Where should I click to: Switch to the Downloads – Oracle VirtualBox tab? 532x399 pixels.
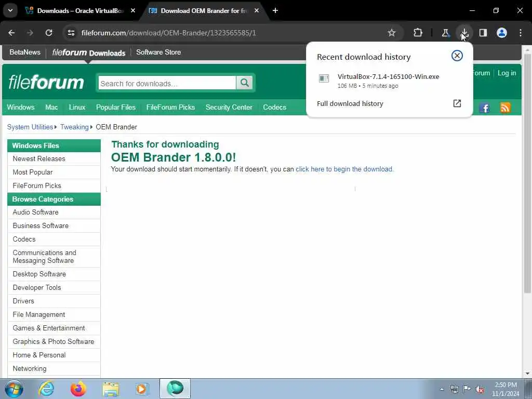point(80,11)
